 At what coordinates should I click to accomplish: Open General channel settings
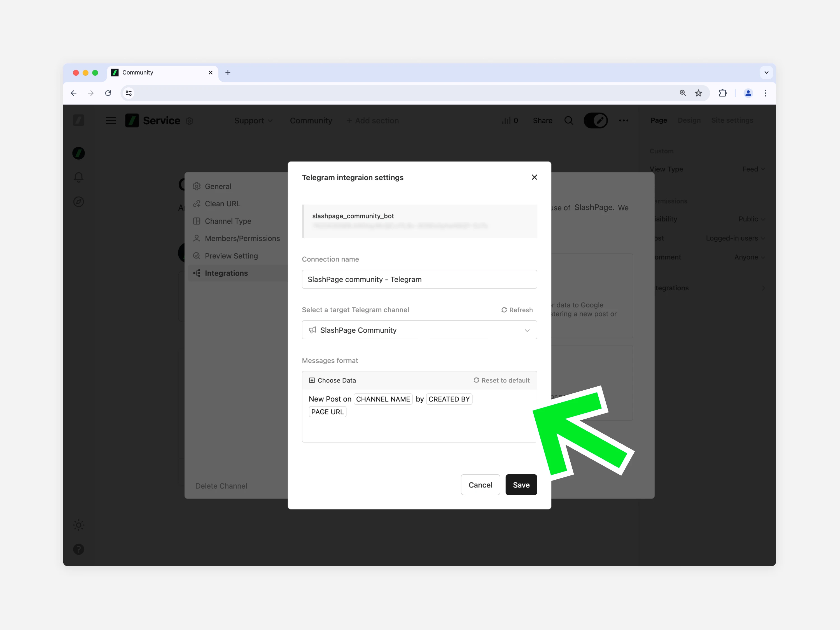click(x=238, y=186)
